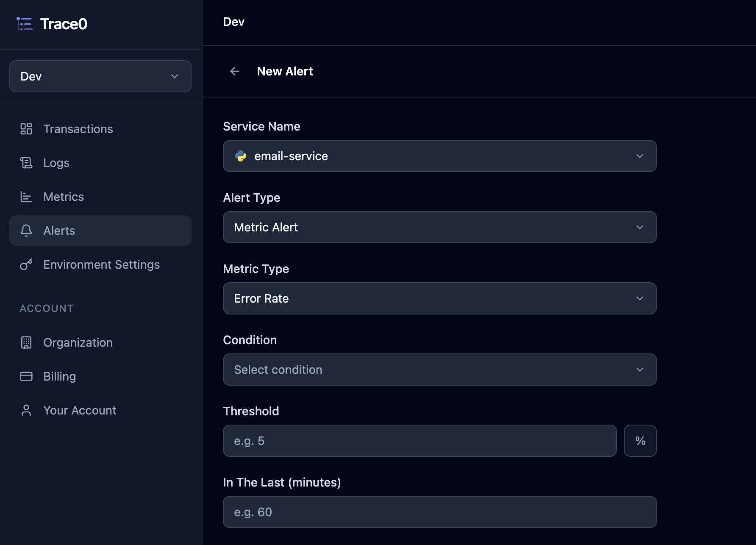Screen dimensions: 756x545
Task: Focus the Threshold input field
Action: (420, 441)
